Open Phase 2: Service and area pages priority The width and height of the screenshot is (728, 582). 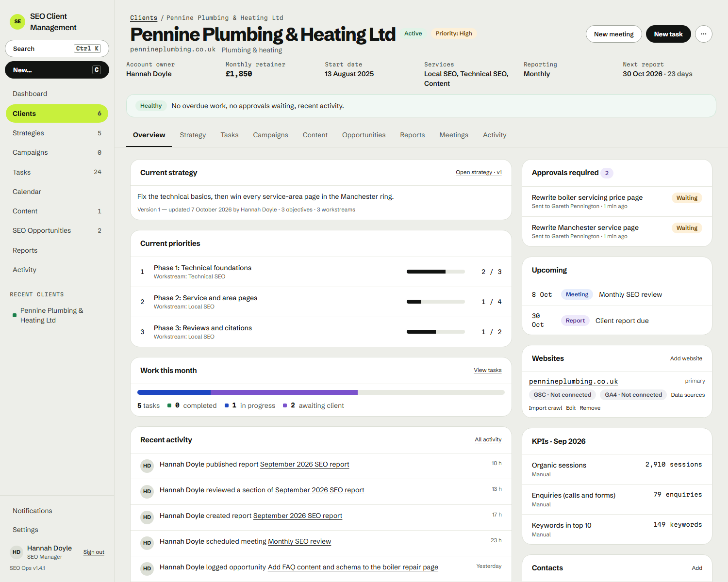[321, 302]
